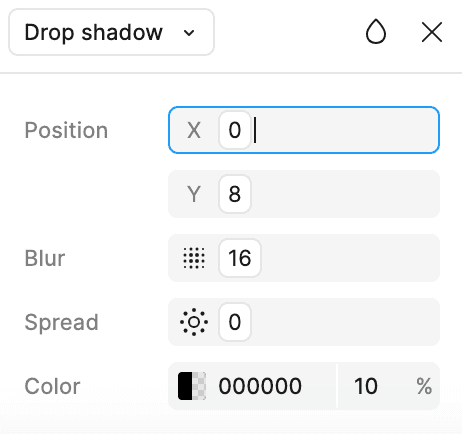
Task: Click the Spread label text
Action: 62,322
